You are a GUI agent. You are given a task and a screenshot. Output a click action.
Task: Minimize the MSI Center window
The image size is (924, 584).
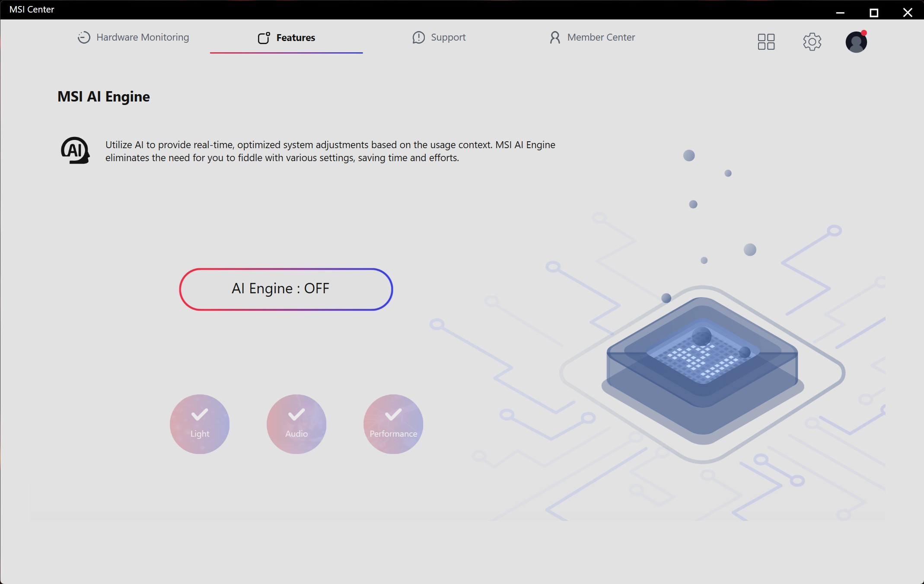click(x=840, y=13)
